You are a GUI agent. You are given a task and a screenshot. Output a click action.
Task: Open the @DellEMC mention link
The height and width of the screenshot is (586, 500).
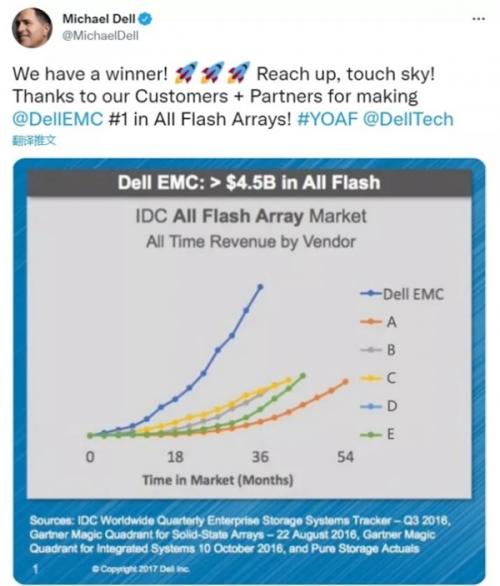coord(58,119)
